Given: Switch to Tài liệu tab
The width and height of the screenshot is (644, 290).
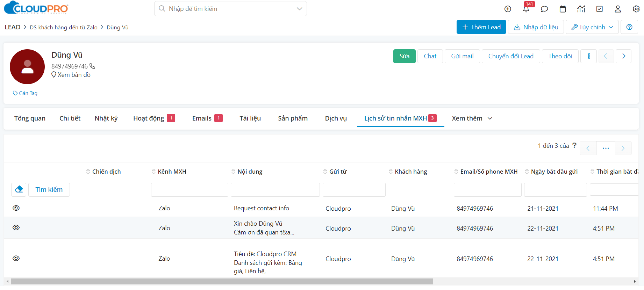Looking at the screenshot, I should click(250, 118).
